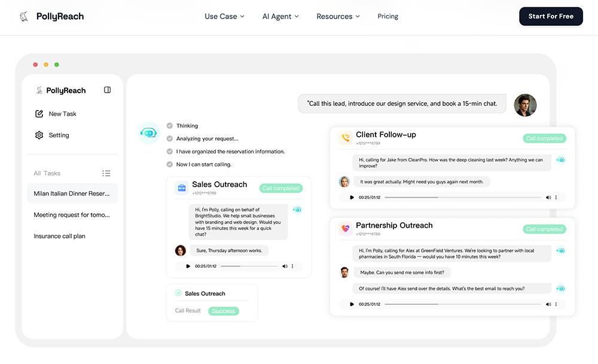Click the eye icon beside CleanPro message
The image size is (598, 364).
click(561, 160)
